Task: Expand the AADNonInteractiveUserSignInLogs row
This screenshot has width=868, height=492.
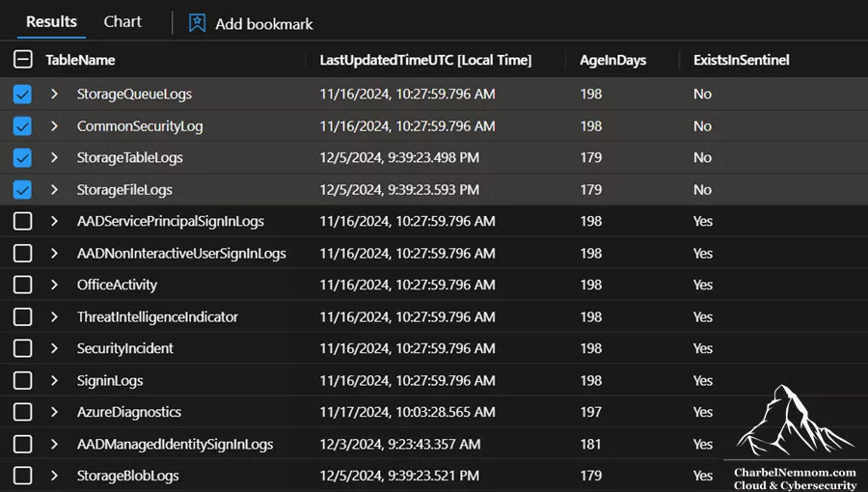Action: click(54, 254)
